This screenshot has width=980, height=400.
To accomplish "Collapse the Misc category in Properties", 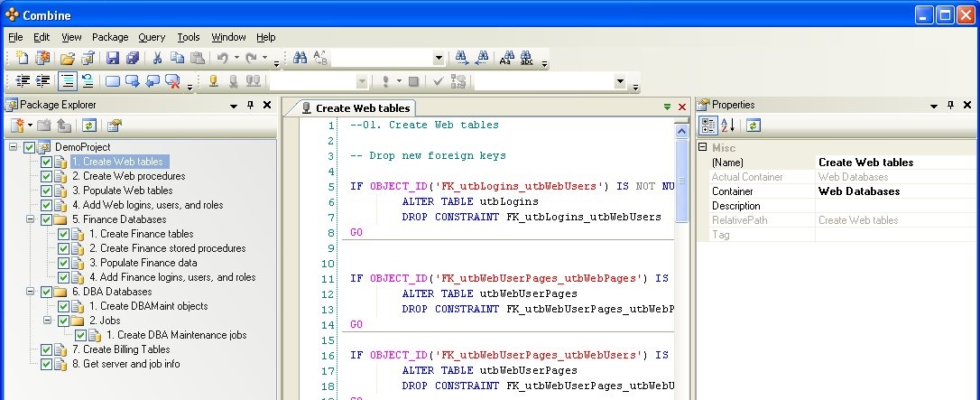I will coord(703,147).
